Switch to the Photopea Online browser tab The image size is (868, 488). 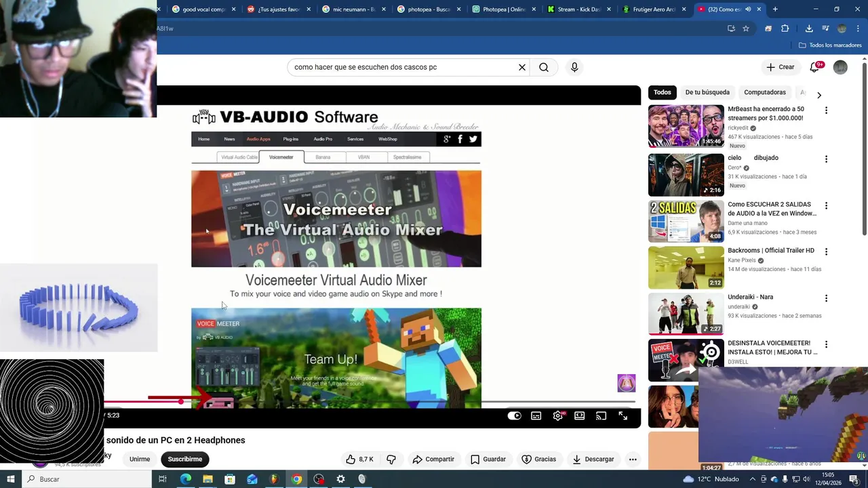click(502, 9)
